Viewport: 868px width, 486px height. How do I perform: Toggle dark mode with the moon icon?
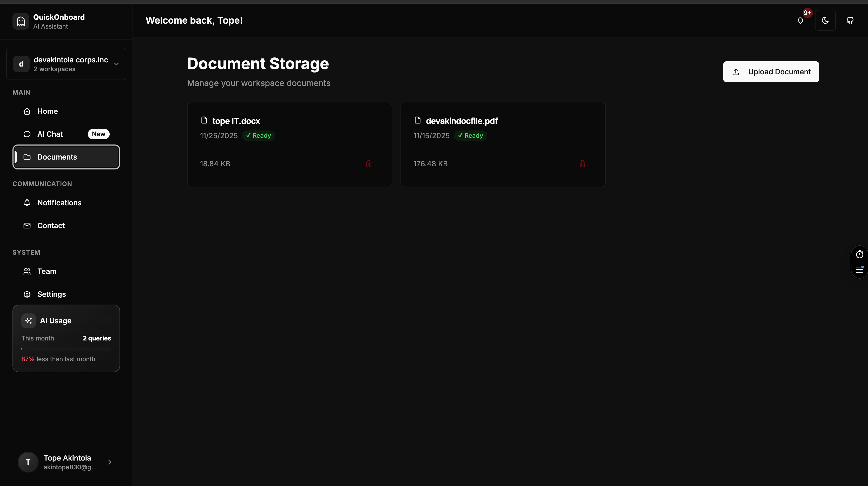825,20
